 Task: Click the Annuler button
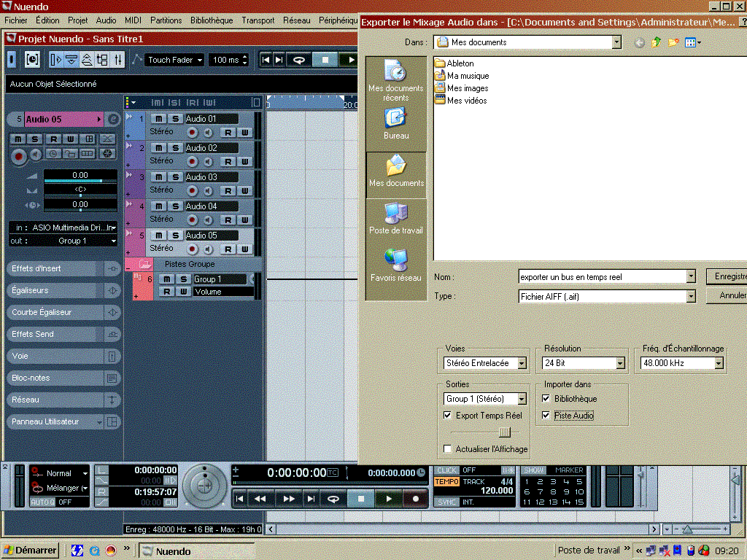727,296
